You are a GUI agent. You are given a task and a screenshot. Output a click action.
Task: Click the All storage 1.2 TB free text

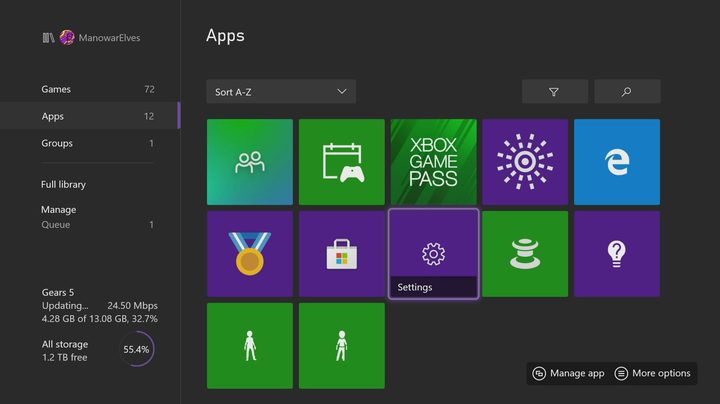pyautogui.click(x=65, y=351)
